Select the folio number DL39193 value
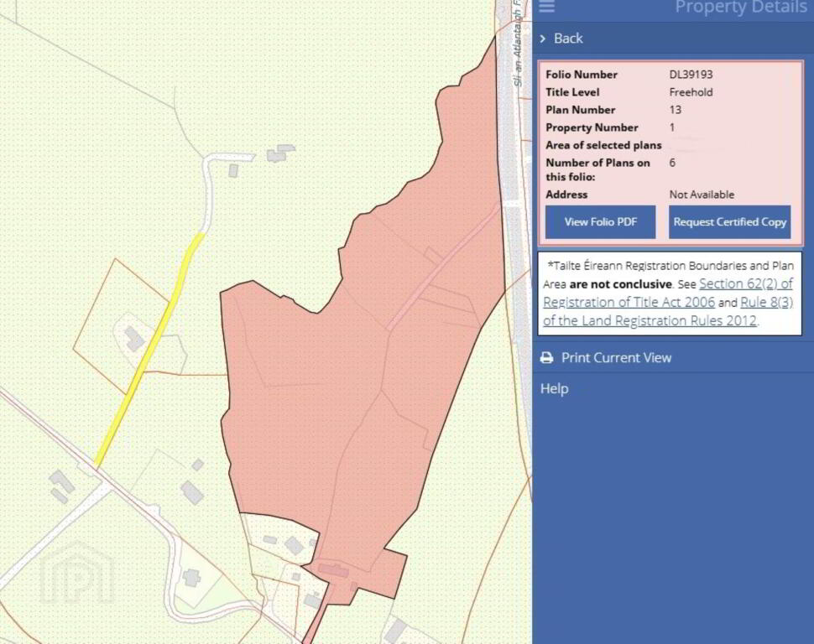The width and height of the screenshot is (814, 644). (691, 75)
